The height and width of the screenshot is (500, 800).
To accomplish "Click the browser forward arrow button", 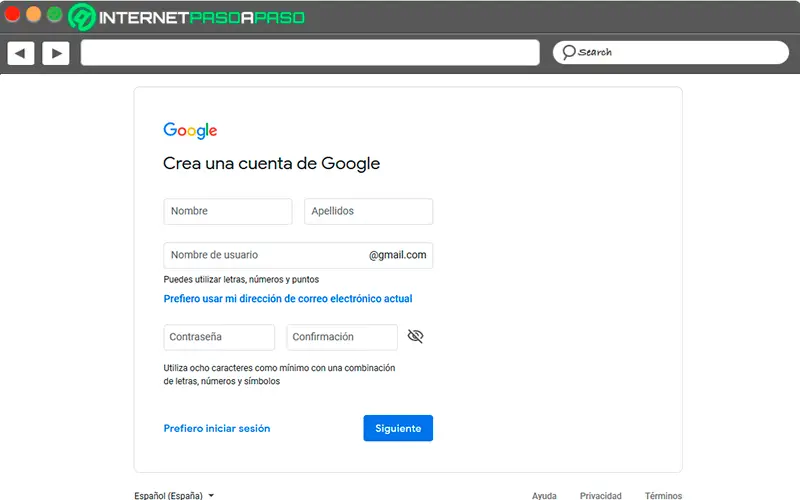I will point(56,53).
